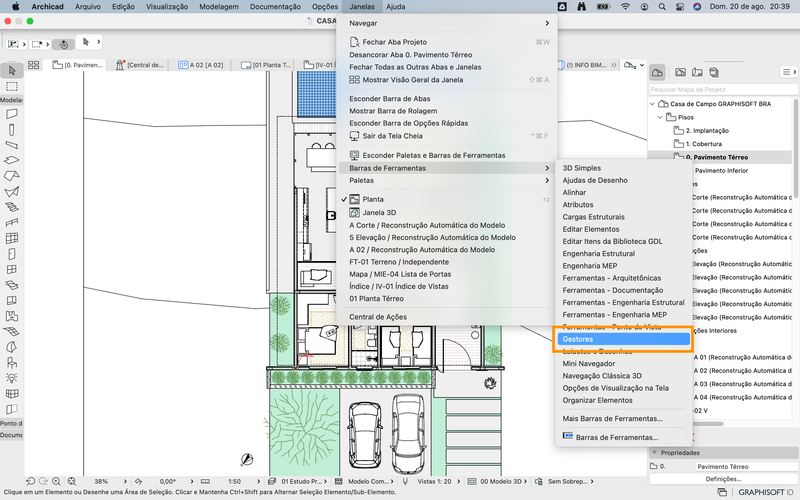Screen dimensions: 800x500
Task: Open the tab overview grid icon
Action: tap(34, 65)
